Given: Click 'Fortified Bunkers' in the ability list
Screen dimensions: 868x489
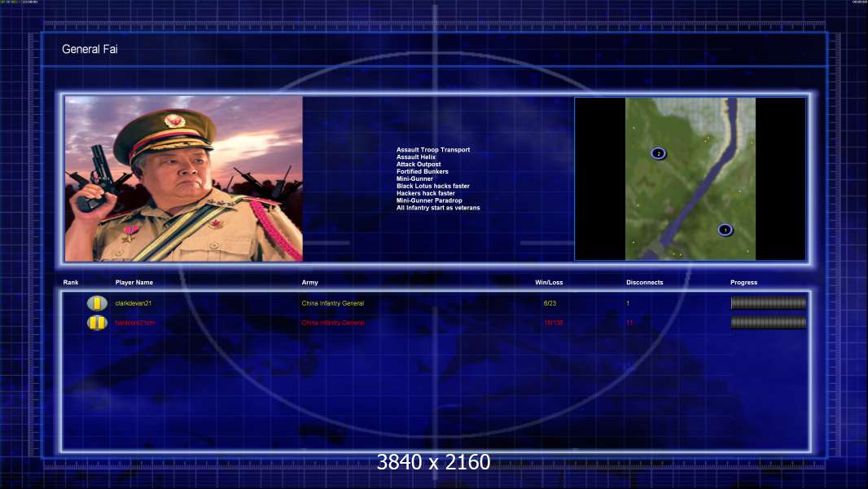Looking at the screenshot, I should [423, 171].
